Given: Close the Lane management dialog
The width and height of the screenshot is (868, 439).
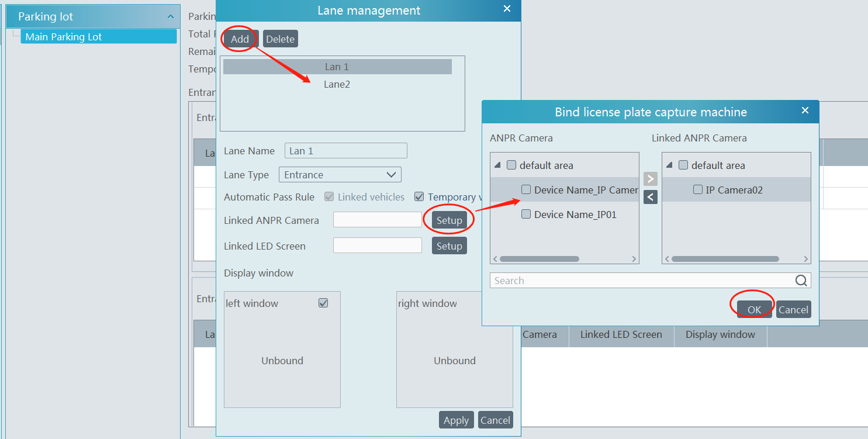Looking at the screenshot, I should click(507, 9).
